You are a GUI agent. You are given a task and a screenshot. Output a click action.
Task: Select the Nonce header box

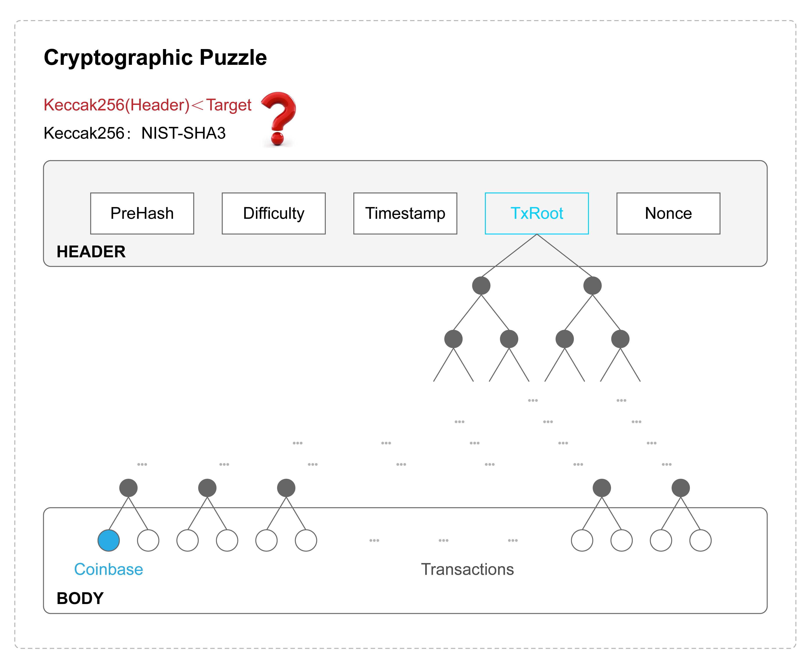pos(668,213)
